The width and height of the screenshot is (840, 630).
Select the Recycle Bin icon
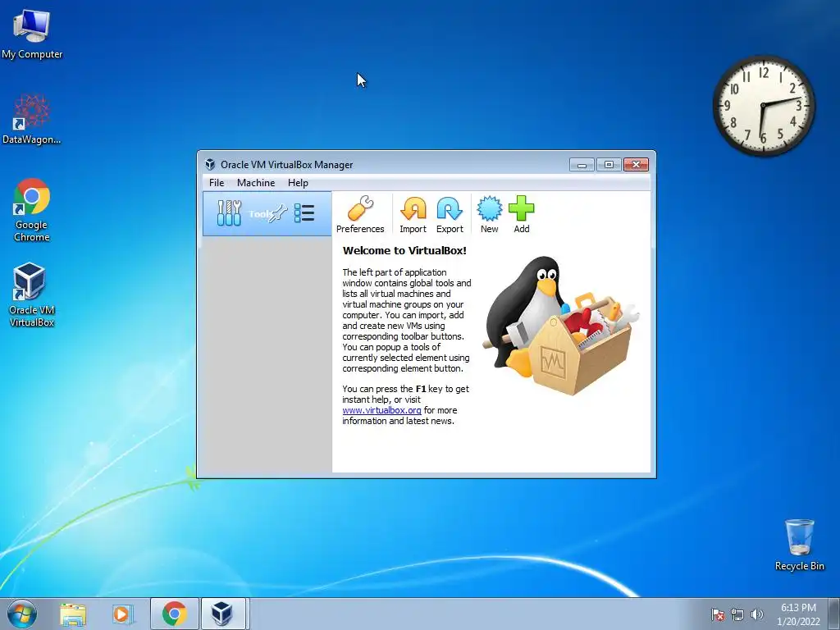[799, 545]
